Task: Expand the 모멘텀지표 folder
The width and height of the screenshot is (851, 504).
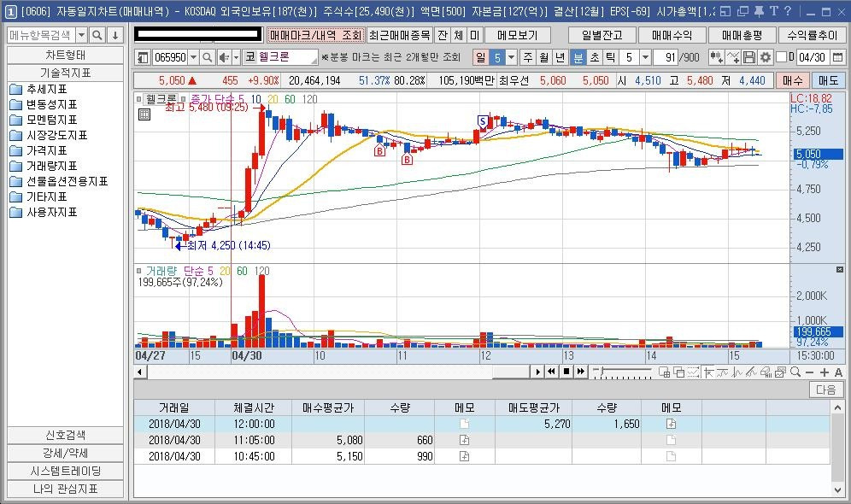Action: (x=44, y=120)
